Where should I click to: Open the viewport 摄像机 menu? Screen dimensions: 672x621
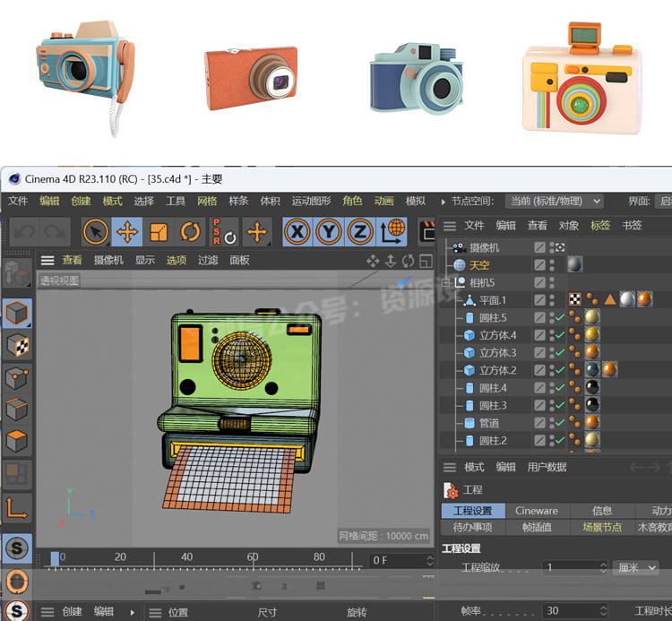click(x=108, y=260)
